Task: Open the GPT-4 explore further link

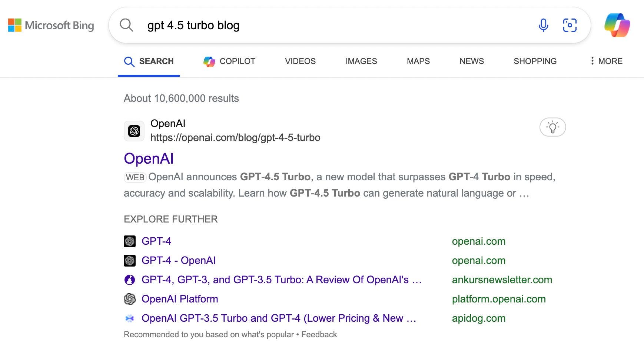Action: coord(156,241)
